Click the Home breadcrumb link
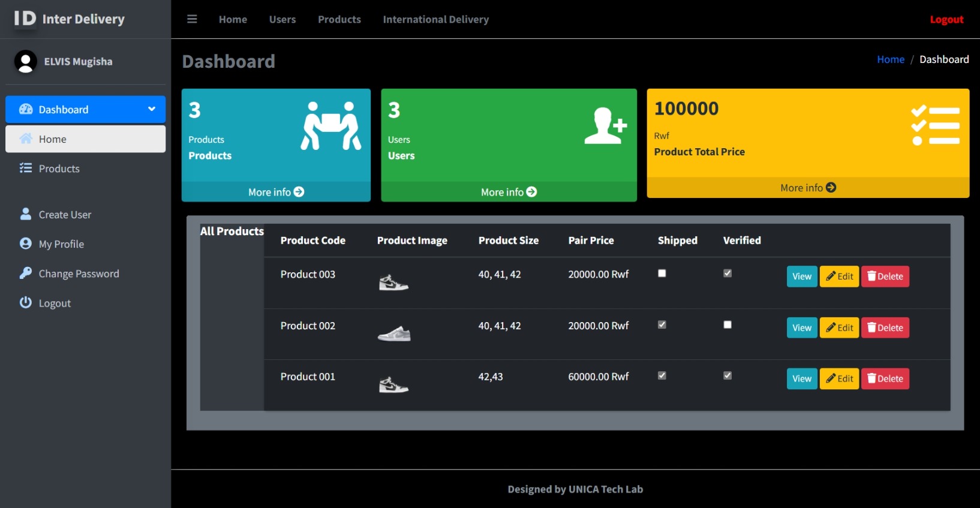The image size is (980, 508). pos(891,59)
